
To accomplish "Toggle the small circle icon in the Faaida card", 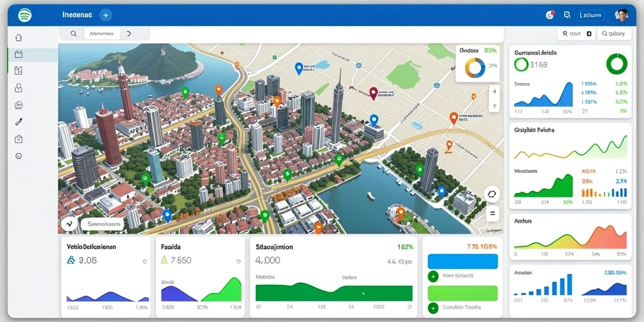I will (x=238, y=261).
